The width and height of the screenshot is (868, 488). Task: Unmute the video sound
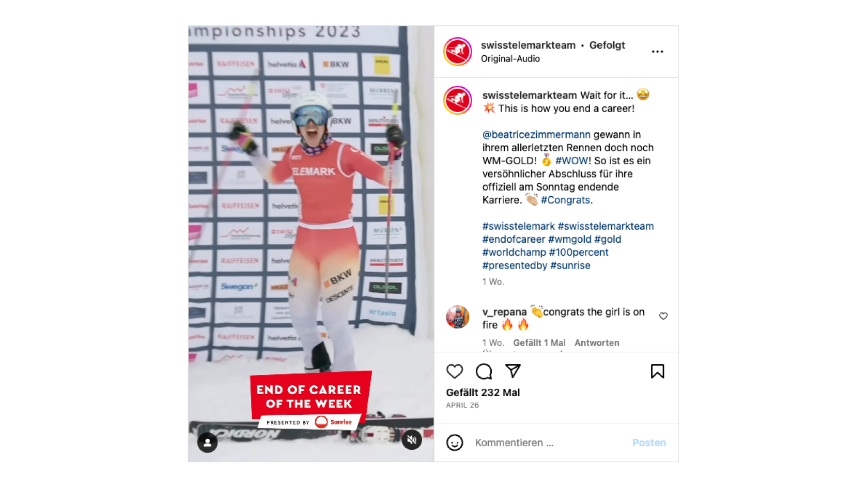click(x=412, y=440)
